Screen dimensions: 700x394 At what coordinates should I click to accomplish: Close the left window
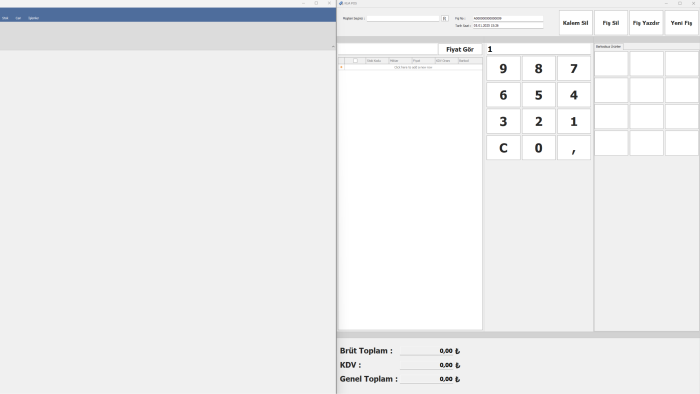click(329, 3)
